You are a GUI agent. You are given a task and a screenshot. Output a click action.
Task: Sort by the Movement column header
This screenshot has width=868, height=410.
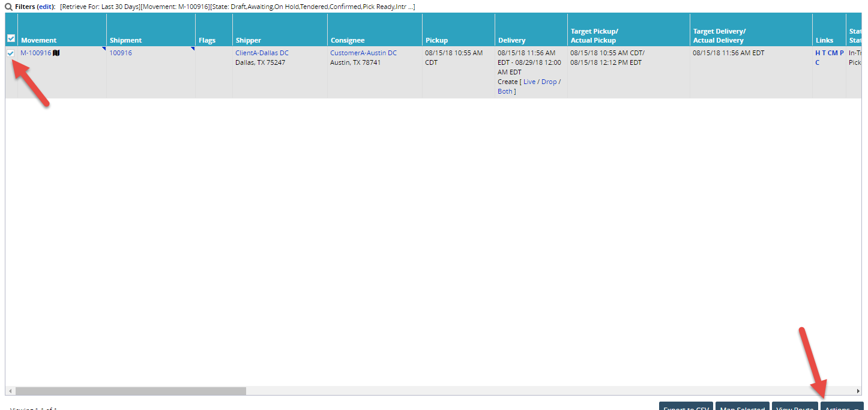[x=39, y=40]
